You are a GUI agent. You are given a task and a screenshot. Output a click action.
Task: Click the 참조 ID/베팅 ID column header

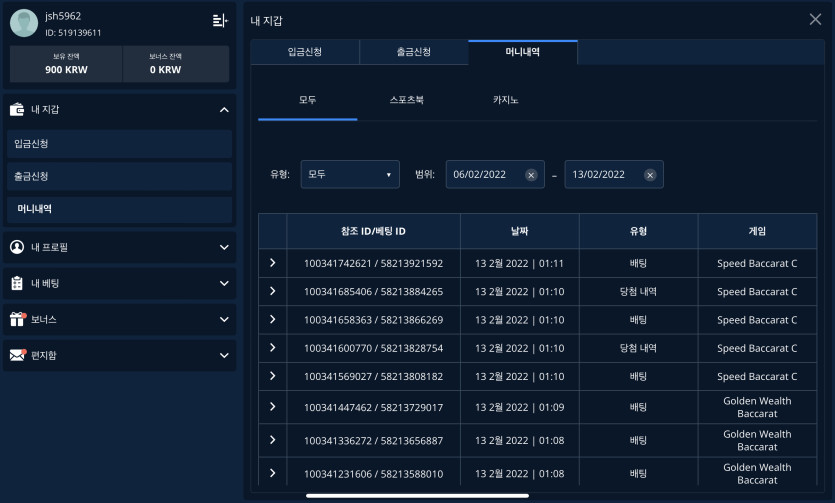pos(373,231)
